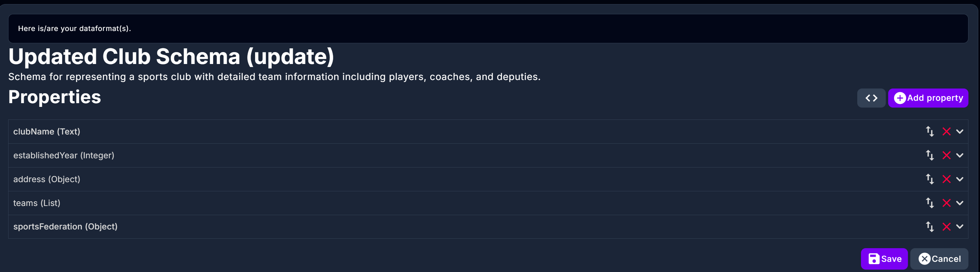Viewport: 980px width, 272px height.
Task: Expand the sportsFederation object chevron
Action: coord(960,227)
